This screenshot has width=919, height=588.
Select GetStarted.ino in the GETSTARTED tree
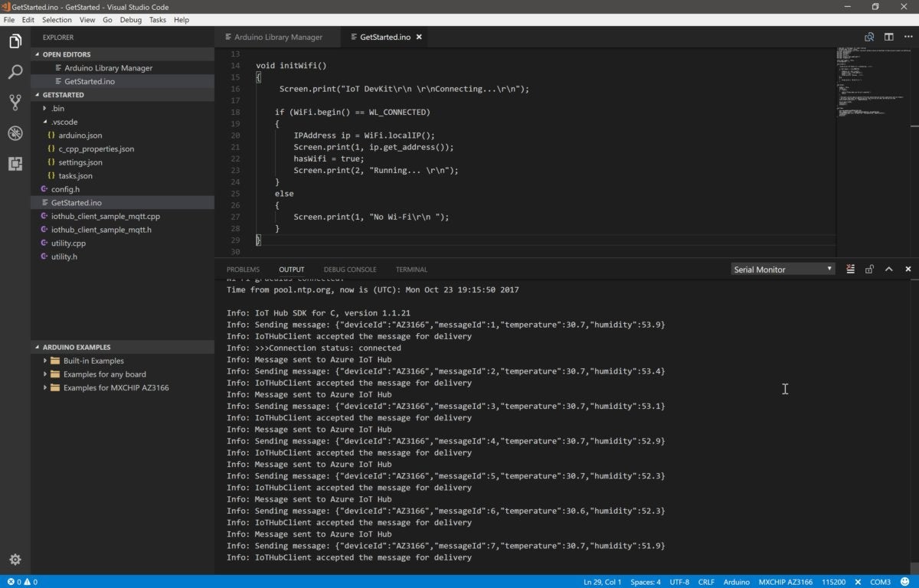(123, 203)
